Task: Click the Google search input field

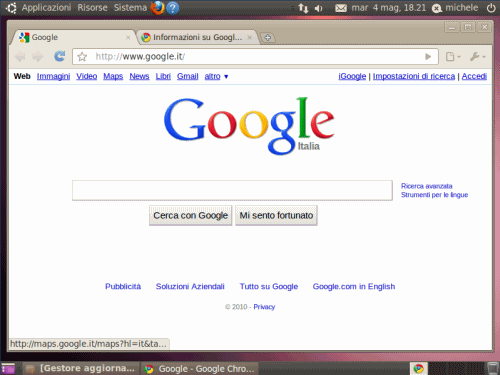Action: (232, 190)
